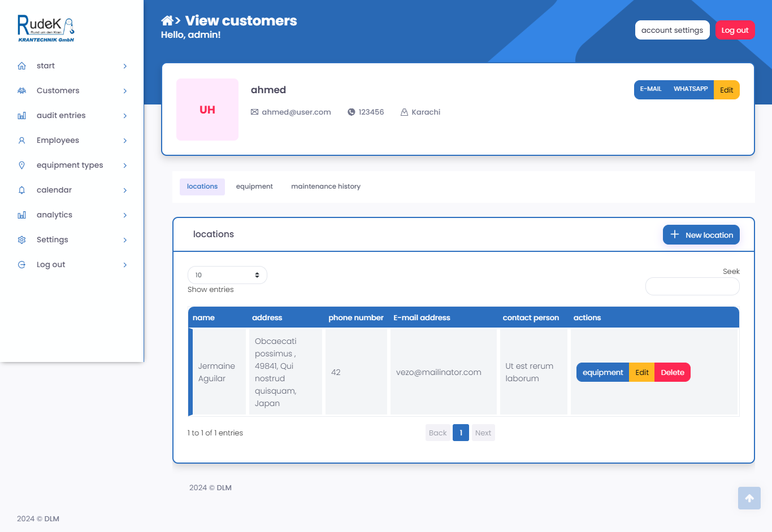This screenshot has width=772, height=532.
Task: Click the equipment types pin icon
Action: point(22,165)
